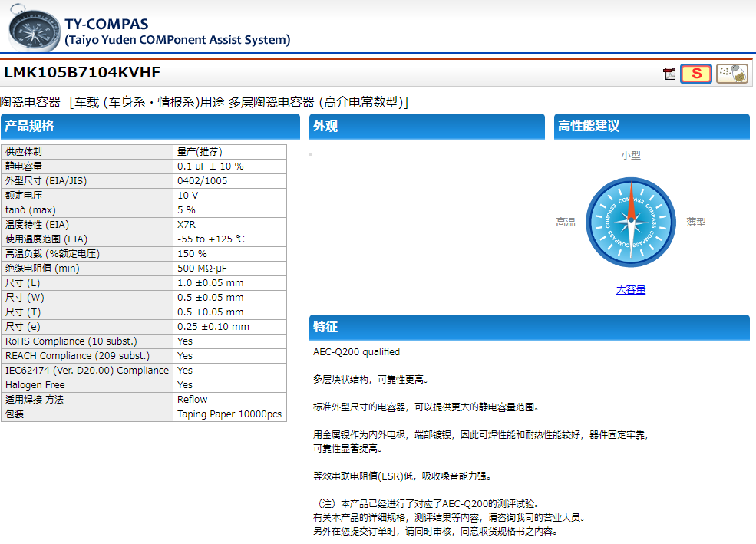Click the blue compass dial graphic

(x=631, y=223)
